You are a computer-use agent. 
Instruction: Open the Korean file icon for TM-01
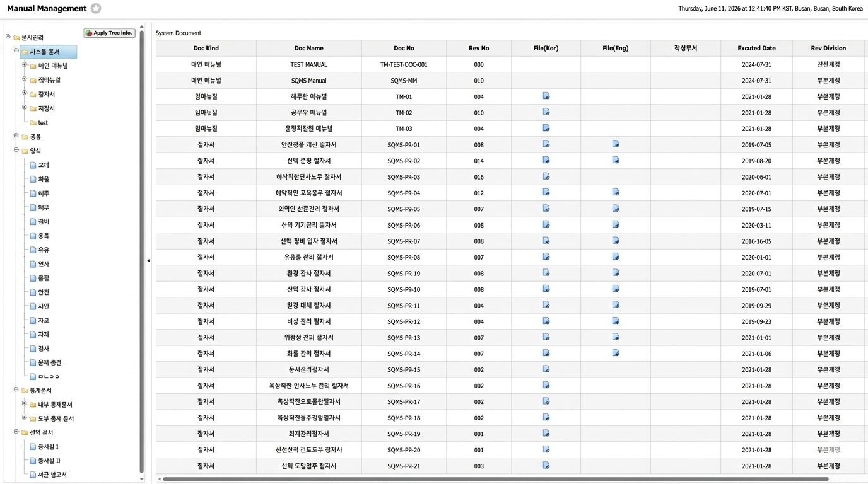pos(546,96)
